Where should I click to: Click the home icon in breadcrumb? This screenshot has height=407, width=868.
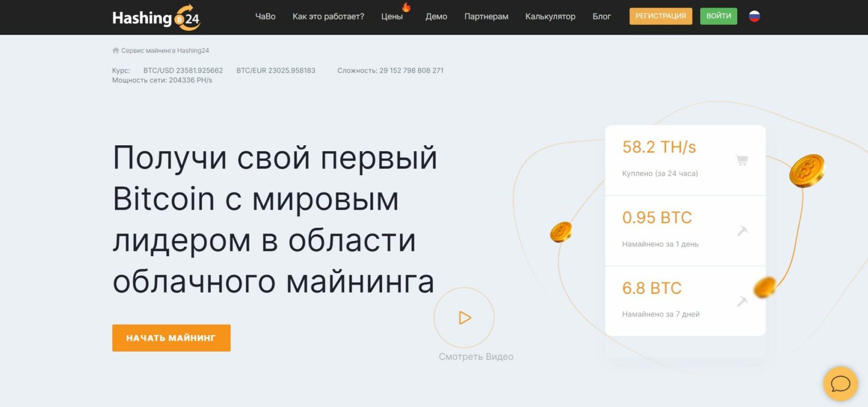[x=116, y=50]
